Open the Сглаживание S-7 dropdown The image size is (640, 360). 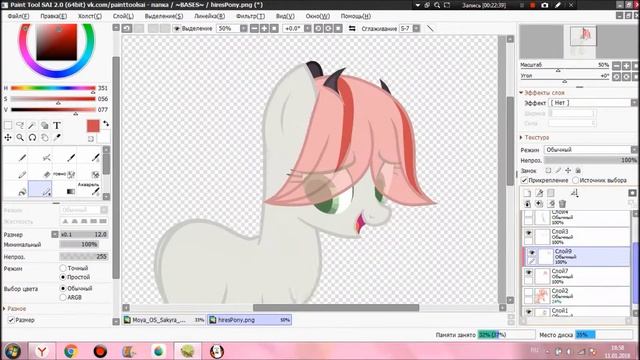(x=416, y=28)
